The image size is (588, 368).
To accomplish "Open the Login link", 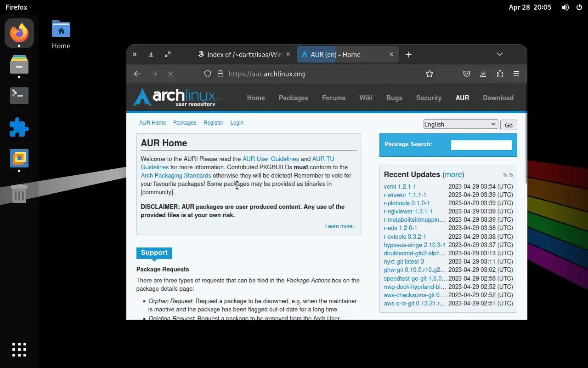I will pyautogui.click(x=237, y=123).
